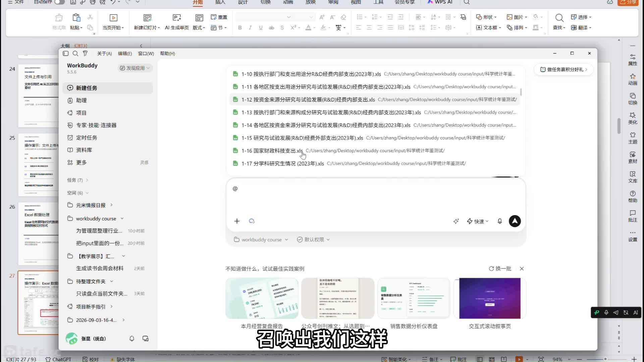Toggle the sidebar panel icon in WorkBuddy
The width and height of the screenshot is (644, 362).
(66, 54)
